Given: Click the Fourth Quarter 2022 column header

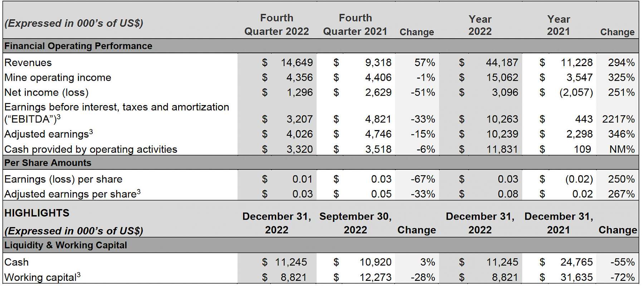Looking at the screenshot, I should pyautogui.click(x=277, y=25).
